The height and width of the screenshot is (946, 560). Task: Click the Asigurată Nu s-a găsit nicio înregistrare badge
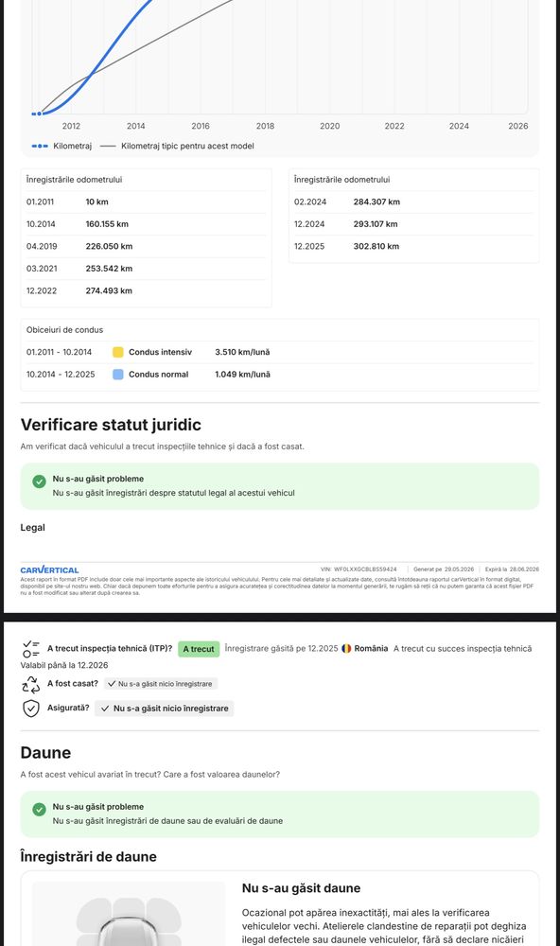(x=165, y=709)
